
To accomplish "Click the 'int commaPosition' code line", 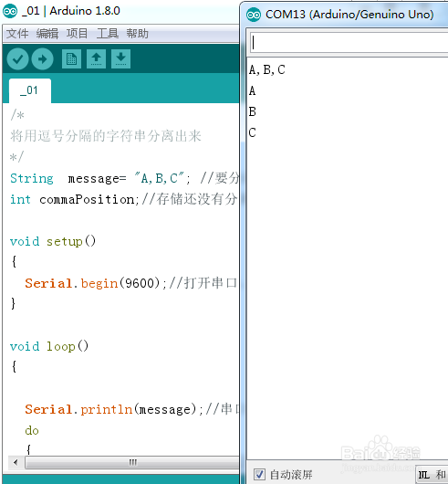I will pyautogui.click(x=124, y=199).
